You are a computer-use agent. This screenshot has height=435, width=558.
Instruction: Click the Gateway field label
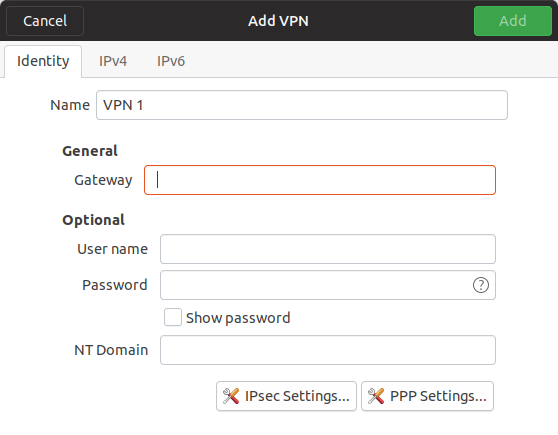[x=103, y=180]
